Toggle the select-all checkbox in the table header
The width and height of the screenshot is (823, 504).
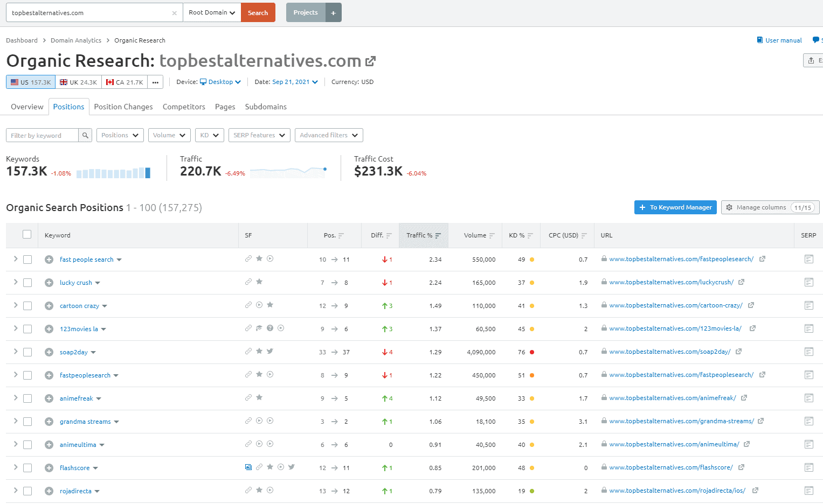[27, 234]
